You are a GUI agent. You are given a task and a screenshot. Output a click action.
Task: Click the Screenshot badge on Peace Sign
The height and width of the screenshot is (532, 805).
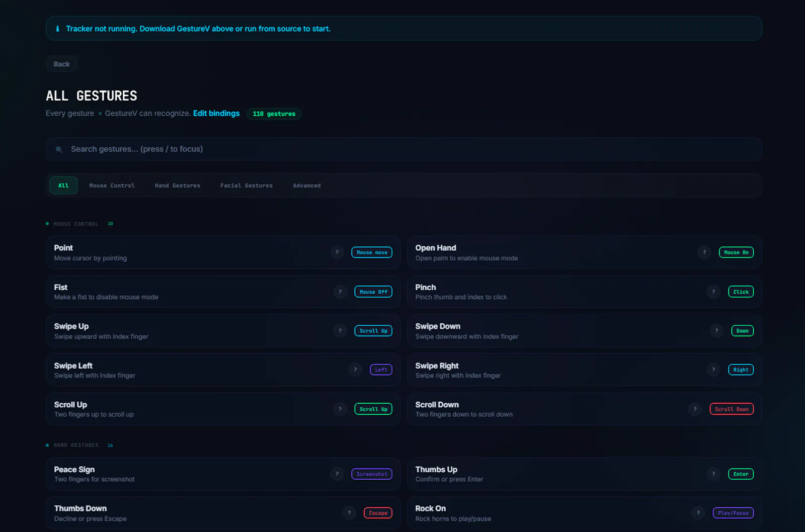pos(372,474)
